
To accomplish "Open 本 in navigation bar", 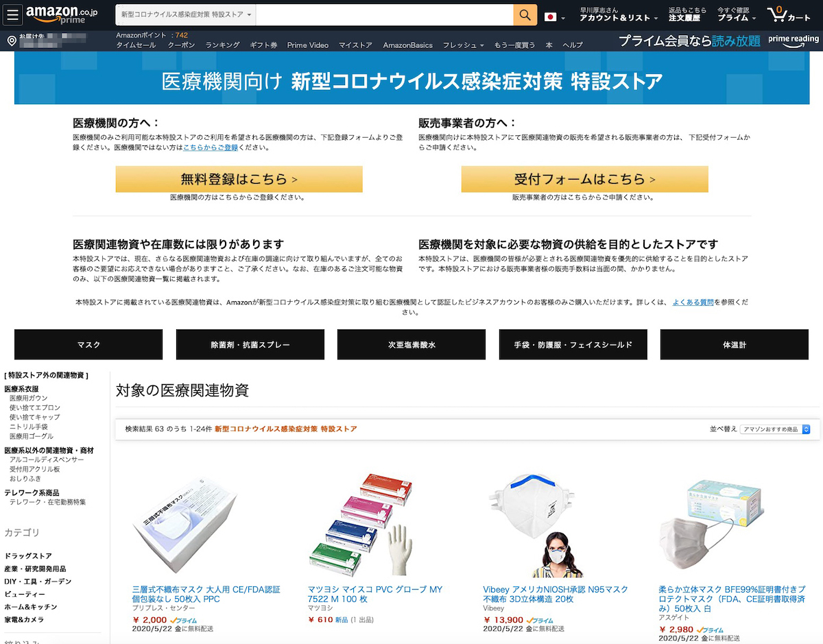I will [549, 45].
